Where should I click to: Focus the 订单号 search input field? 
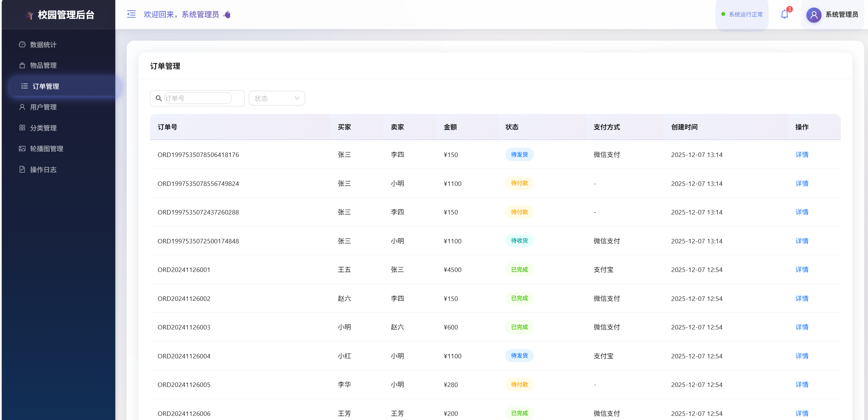click(198, 98)
